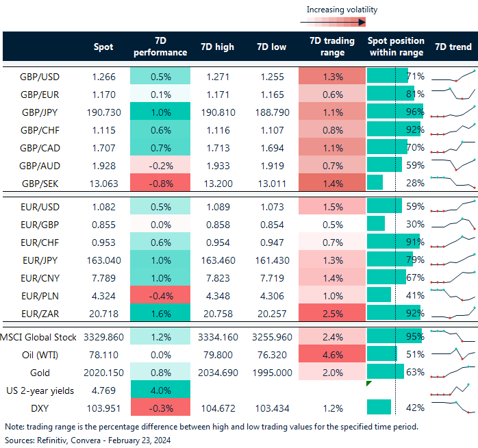This screenshot has height=448, width=478.
Task: Click the GBP/AUD -0.2% performance cell
Action: pyautogui.click(x=160, y=165)
